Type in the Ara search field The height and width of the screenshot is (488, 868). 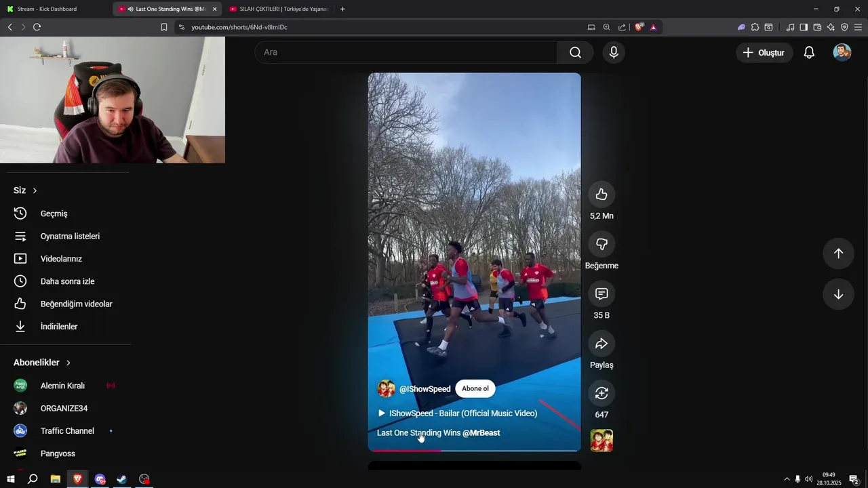[x=406, y=52]
